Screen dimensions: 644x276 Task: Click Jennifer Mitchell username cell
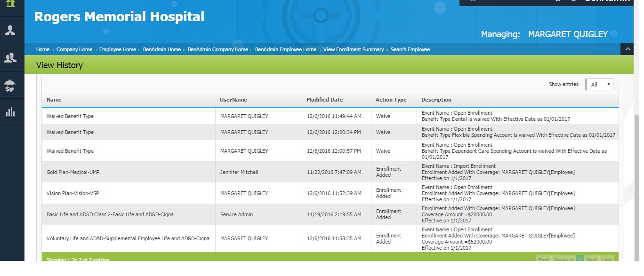239,172
